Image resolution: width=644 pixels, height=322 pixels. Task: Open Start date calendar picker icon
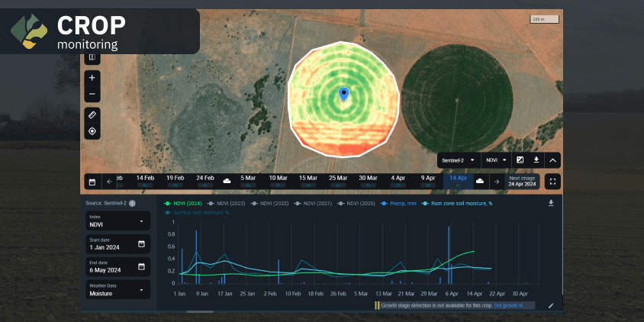click(x=141, y=244)
